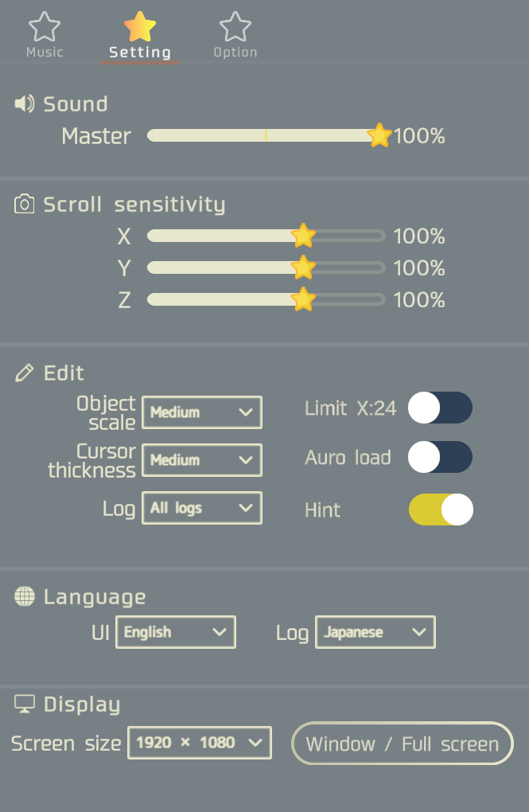Click the Music tab star icon
This screenshot has width=529, height=812.
click(x=45, y=26)
